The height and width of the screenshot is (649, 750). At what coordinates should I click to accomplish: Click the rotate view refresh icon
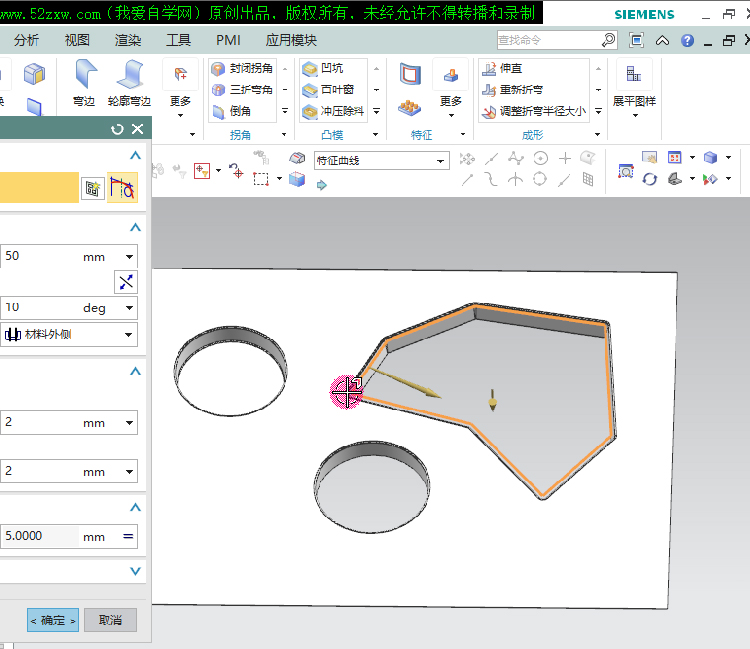(650, 179)
